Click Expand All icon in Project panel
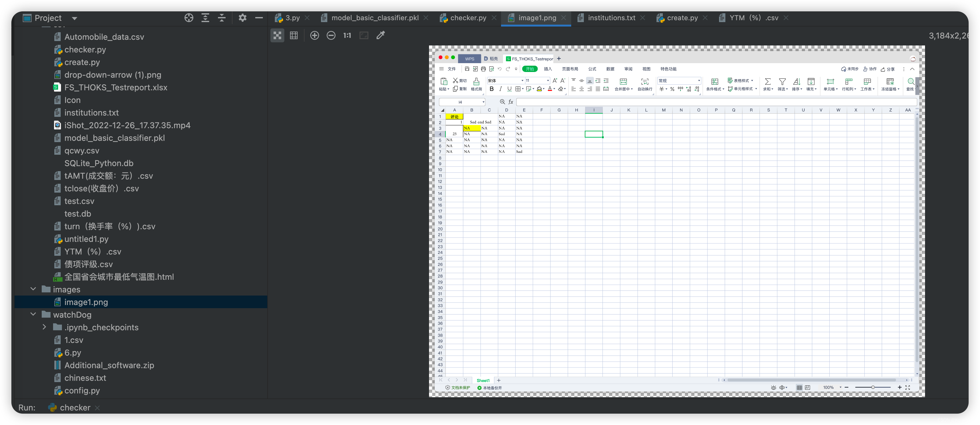The width and height of the screenshot is (980, 425). point(205,18)
